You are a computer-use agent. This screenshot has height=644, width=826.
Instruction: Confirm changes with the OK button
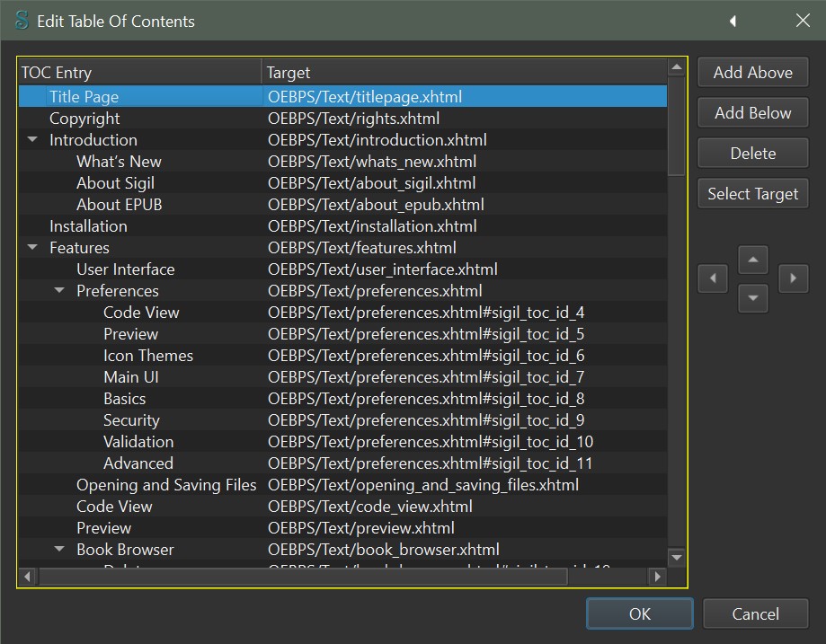[639, 614]
